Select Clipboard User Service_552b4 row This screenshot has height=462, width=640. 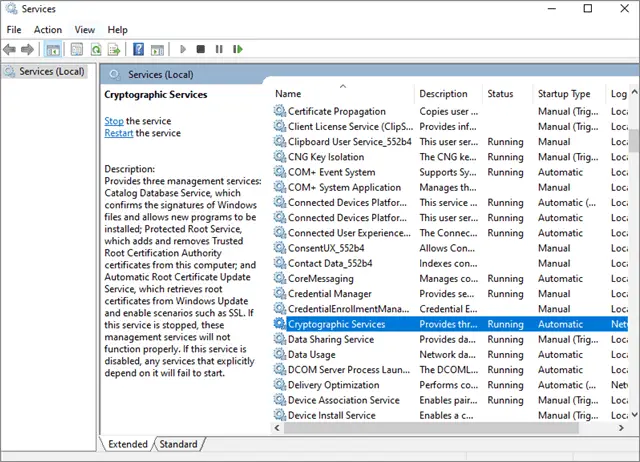(451, 142)
